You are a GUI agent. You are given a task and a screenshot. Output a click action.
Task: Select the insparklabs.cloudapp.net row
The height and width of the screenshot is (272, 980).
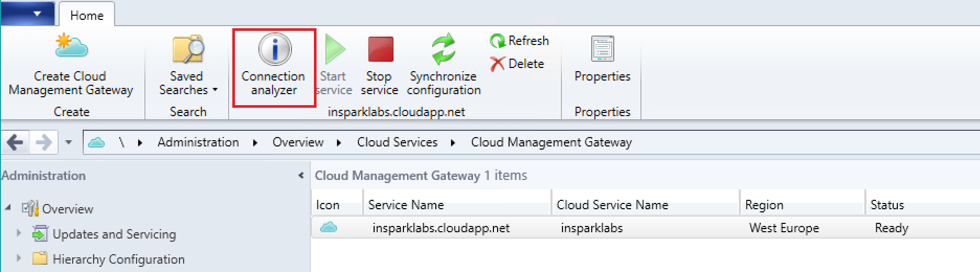point(441,228)
